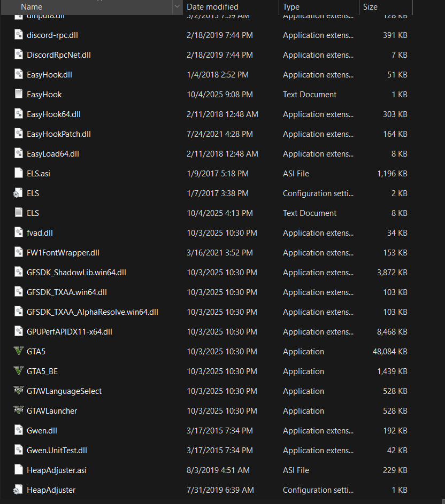Select the EasyHookPatch.dll file name

pos(59,134)
